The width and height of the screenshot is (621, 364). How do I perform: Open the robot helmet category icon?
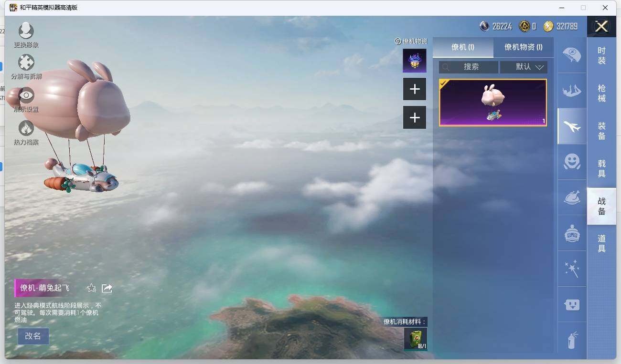pyautogui.click(x=572, y=233)
